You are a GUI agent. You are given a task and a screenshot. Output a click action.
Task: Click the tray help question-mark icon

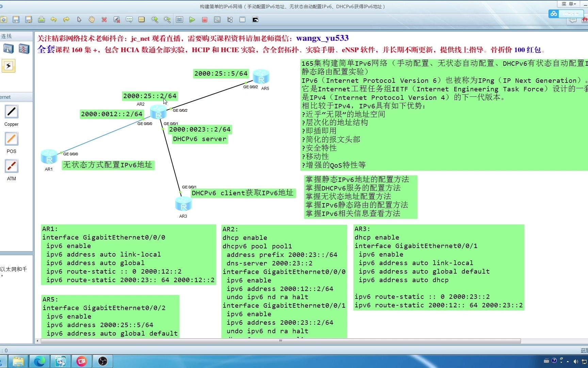554,361
